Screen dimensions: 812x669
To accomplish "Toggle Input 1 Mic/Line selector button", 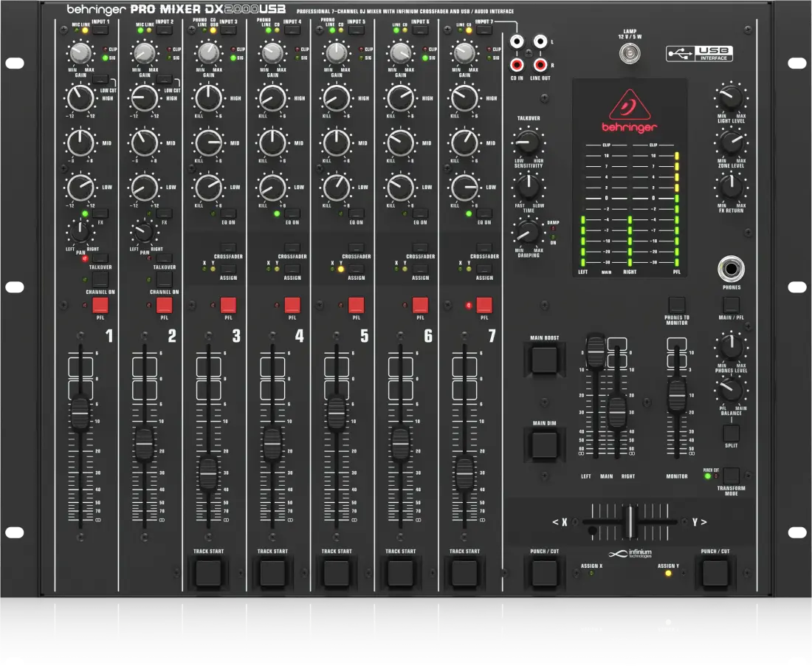I will point(100,30).
